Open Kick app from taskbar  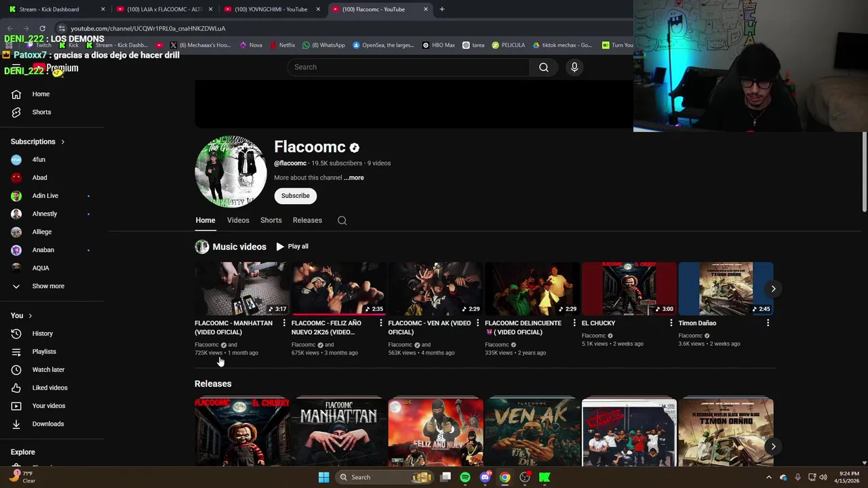point(545,477)
